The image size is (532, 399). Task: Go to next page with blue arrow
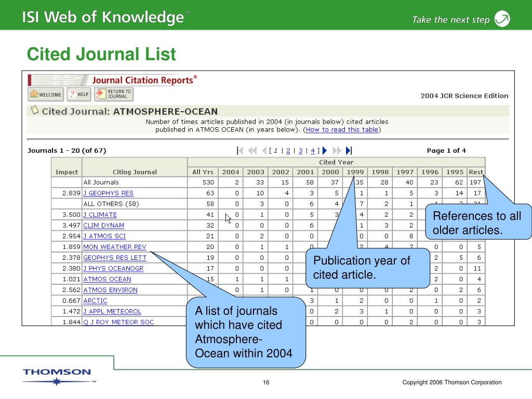325,150
